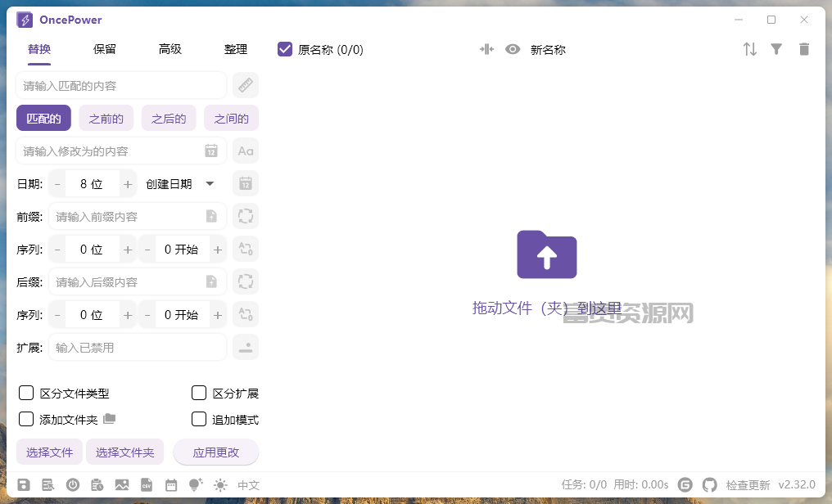
Task: Select the 之间的 mode button
Action: click(232, 118)
